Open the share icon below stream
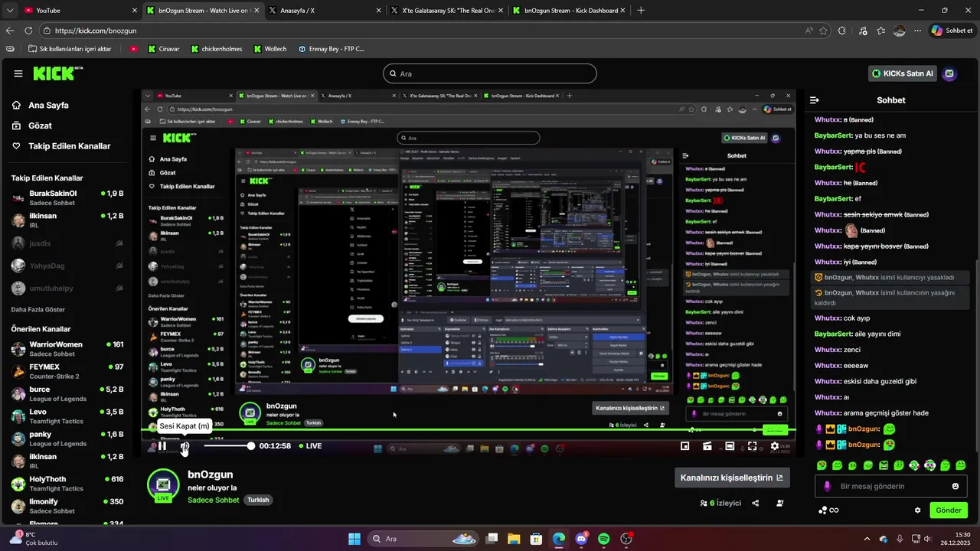This screenshot has width=980, height=551. 756,503
